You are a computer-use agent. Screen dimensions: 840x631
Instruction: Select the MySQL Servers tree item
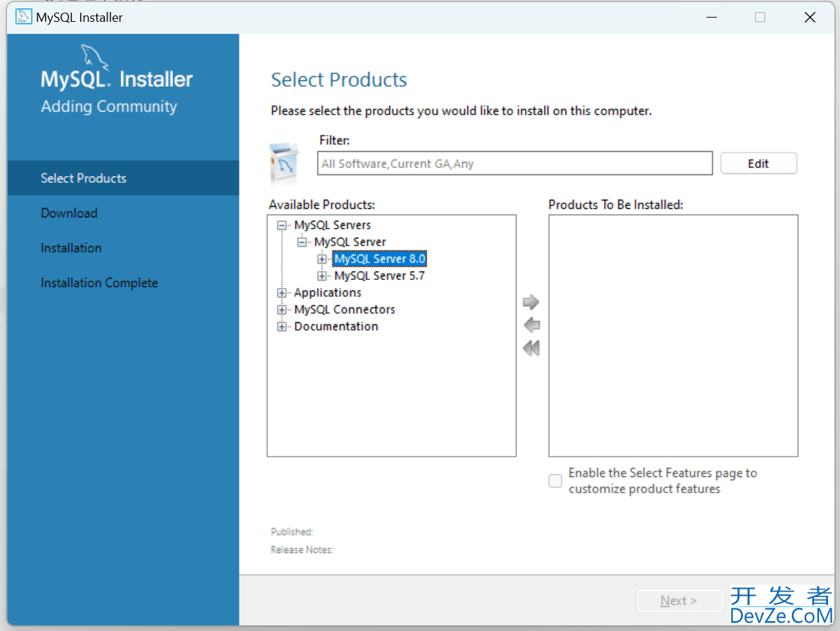point(333,226)
